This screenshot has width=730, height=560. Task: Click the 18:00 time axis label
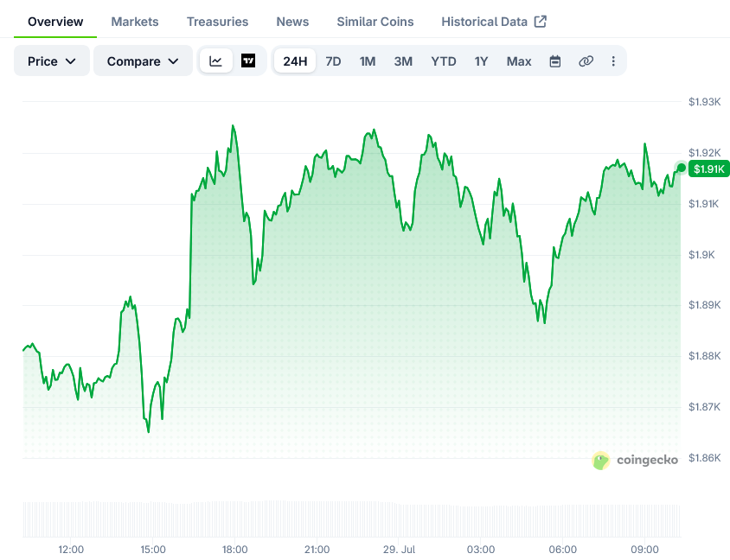click(x=235, y=550)
